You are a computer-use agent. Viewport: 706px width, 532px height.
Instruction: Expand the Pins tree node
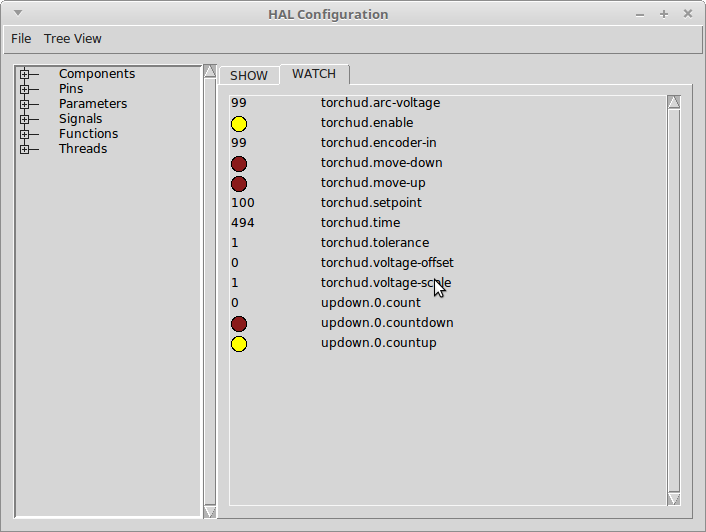pos(25,89)
